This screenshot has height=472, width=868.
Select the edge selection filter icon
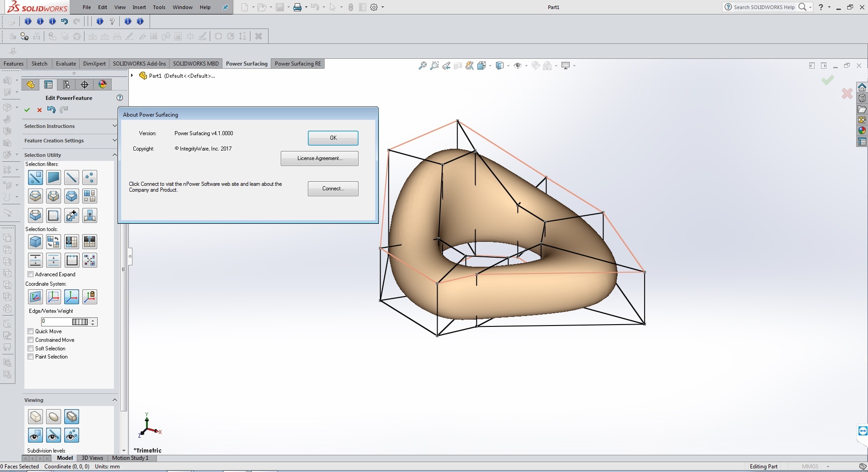(71, 178)
